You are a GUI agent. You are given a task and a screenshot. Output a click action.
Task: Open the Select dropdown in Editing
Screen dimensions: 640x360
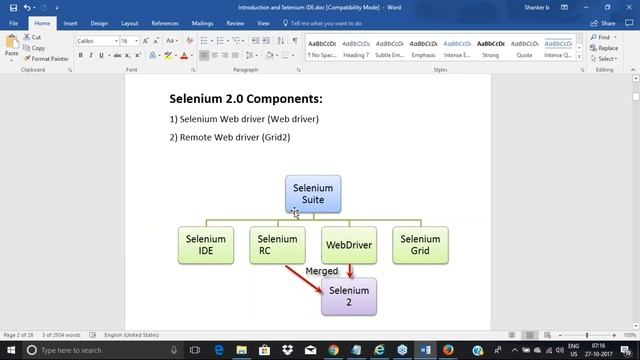604,59
